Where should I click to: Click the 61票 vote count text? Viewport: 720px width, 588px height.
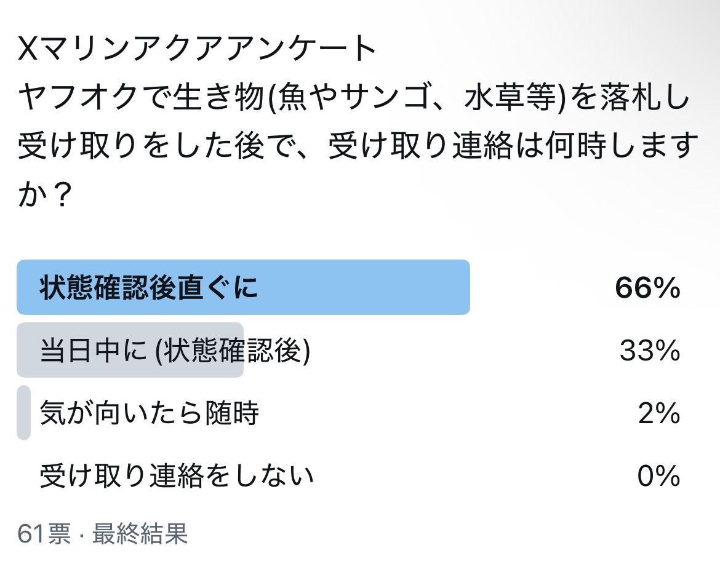[44, 533]
